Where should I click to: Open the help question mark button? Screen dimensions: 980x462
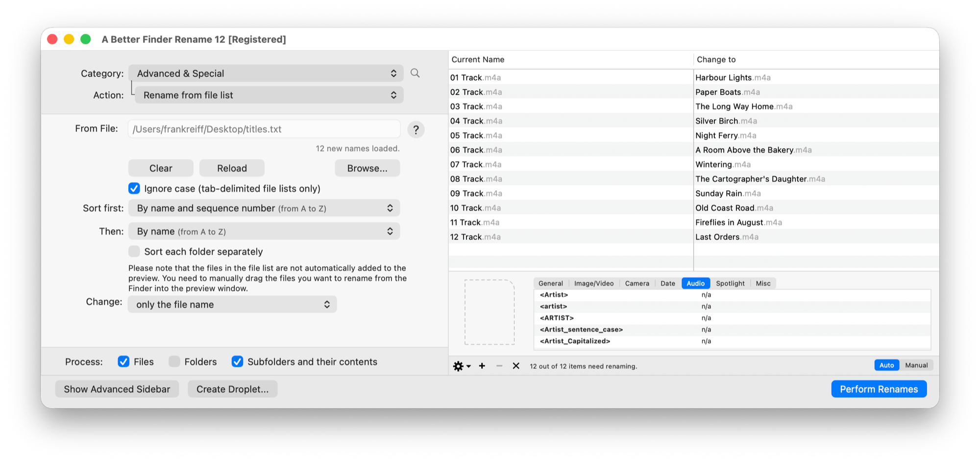(416, 129)
